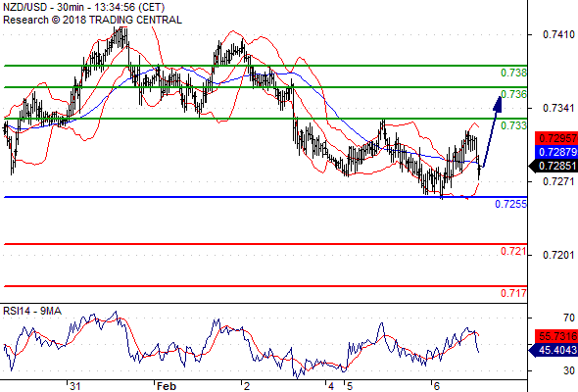Click the Trading Central research copyright text
578x392 pixels.
tap(92, 20)
